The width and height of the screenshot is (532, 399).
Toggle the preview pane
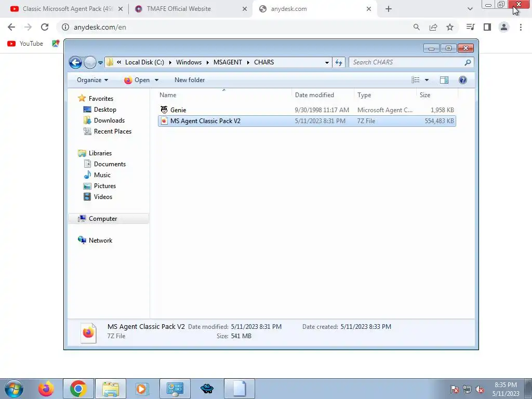(444, 80)
